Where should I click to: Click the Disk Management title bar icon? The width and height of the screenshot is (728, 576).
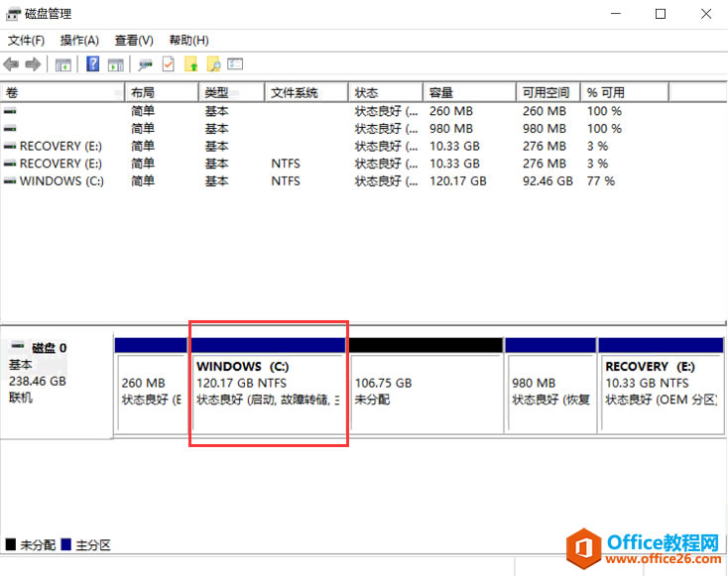pyautogui.click(x=13, y=14)
